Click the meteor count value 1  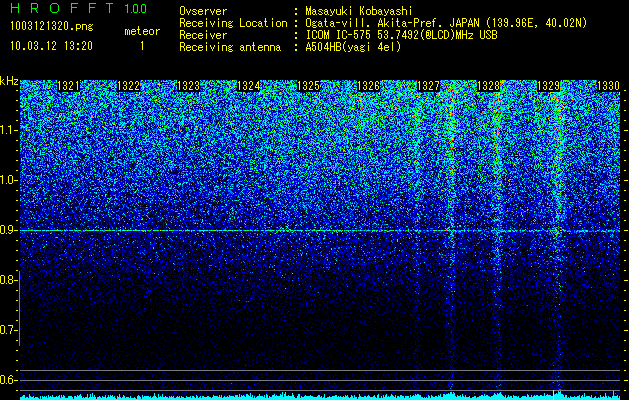pyautogui.click(x=142, y=46)
